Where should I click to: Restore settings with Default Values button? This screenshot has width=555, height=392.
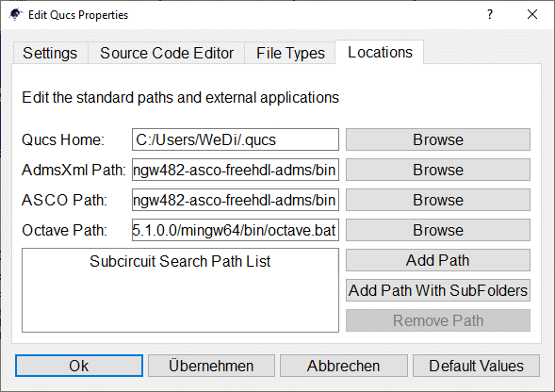pos(476,366)
